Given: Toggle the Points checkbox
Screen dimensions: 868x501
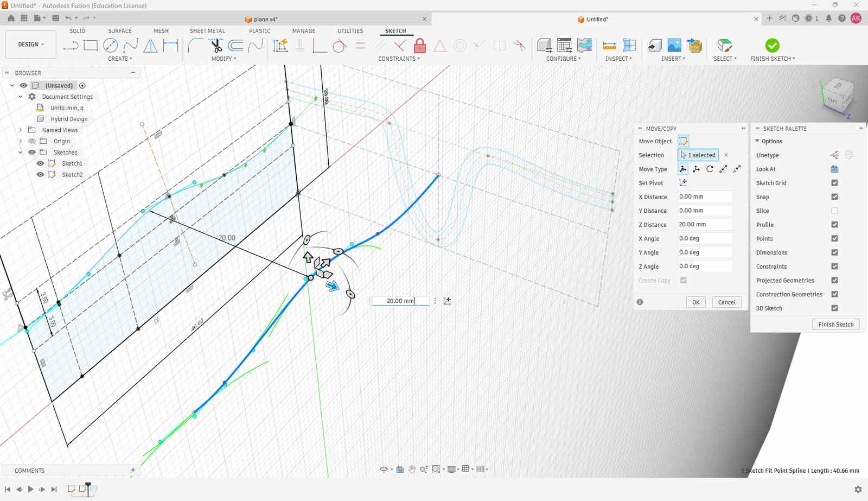Looking at the screenshot, I should 834,239.
